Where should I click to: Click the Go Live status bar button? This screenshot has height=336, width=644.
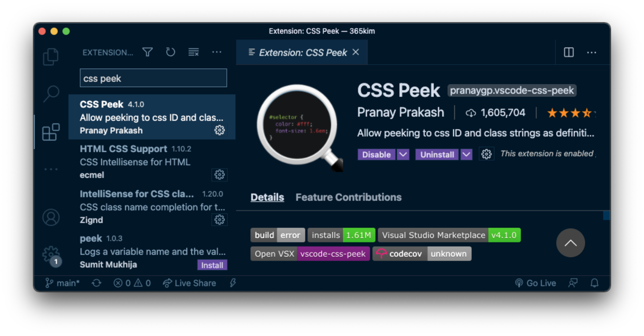[536, 283]
